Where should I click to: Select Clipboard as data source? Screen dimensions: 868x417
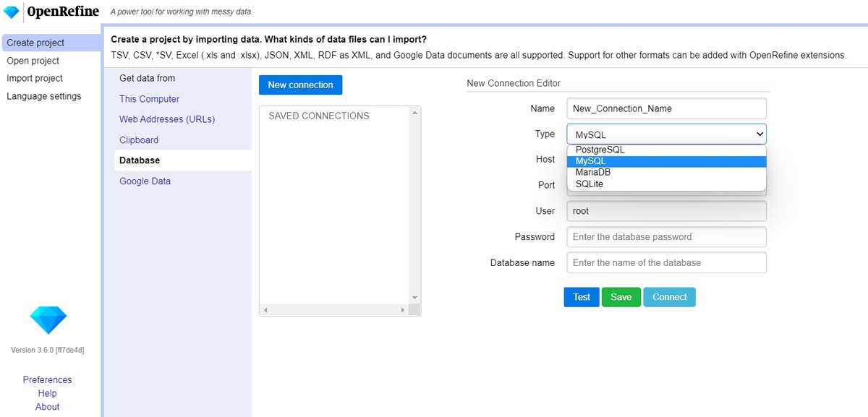click(x=139, y=140)
